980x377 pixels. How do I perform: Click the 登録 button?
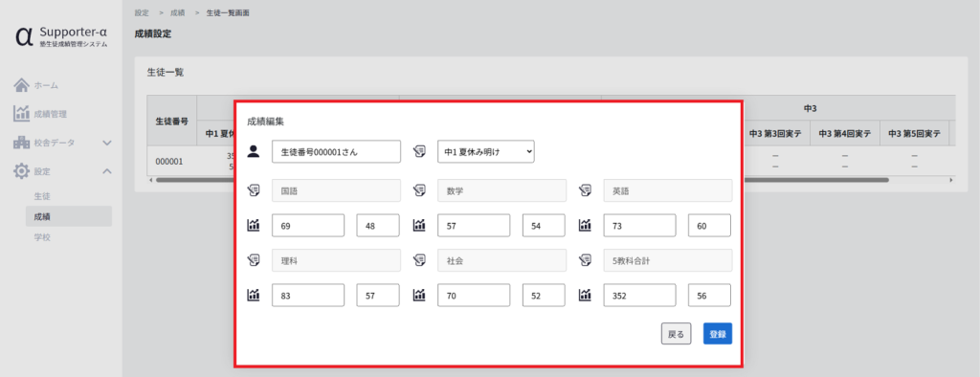(x=718, y=334)
